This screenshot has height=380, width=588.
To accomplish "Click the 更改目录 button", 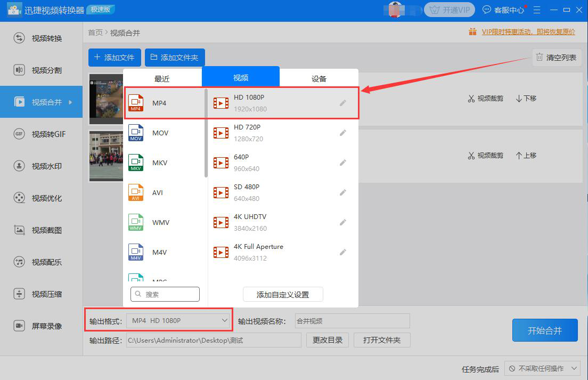I will pyautogui.click(x=328, y=340).
